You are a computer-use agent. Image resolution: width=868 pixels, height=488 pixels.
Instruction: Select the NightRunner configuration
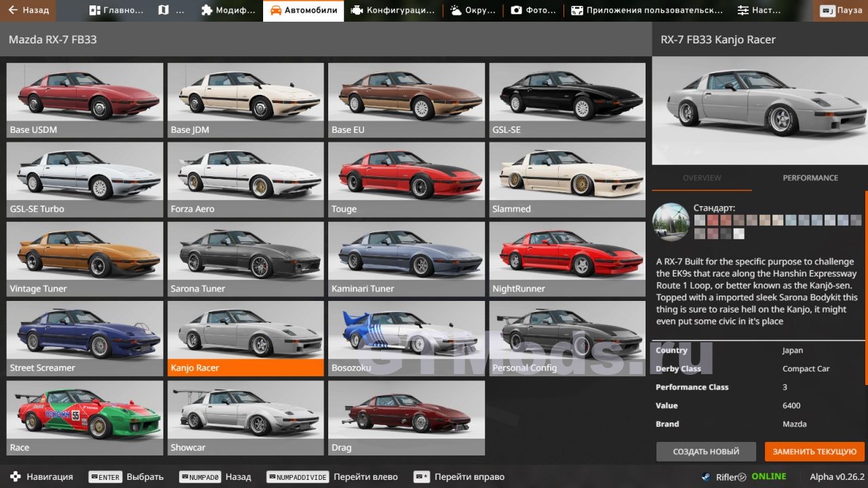click(567, 260)
